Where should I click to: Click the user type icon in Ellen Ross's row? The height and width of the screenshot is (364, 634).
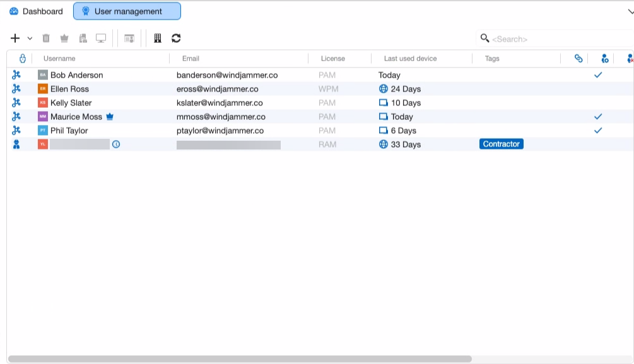tap(16, 88)
